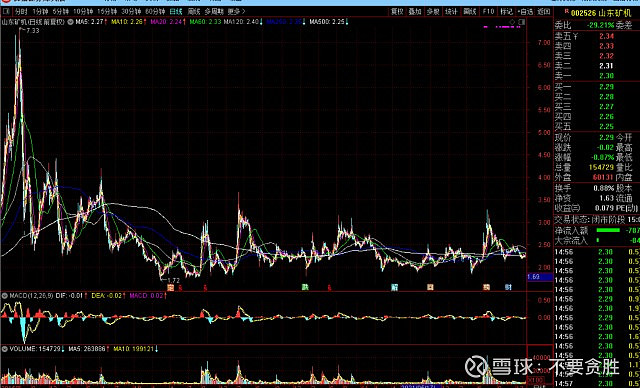Image resolution: width=640 pixels, height=388 pixels.
Task: Click the 财 marker at chart bottom right
Action: [508, 287]
